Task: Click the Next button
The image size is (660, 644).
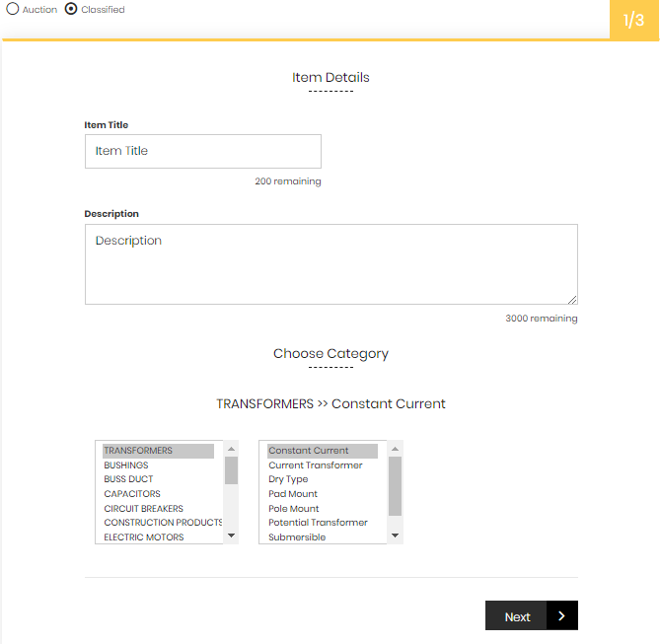Action: [x=531, y=615]
